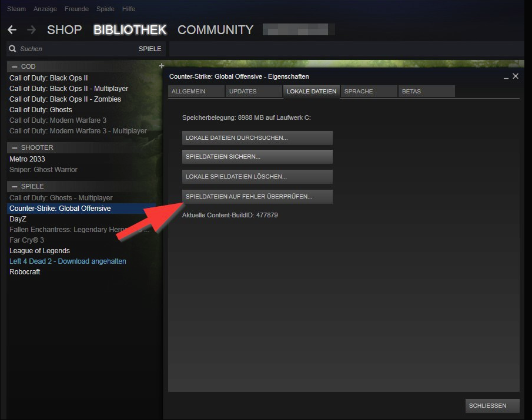This screenshot has width=532, height=420.
Task: Select Sniper: Ghost Warrior
Action: pyautogui.click(x=44, y=170)
